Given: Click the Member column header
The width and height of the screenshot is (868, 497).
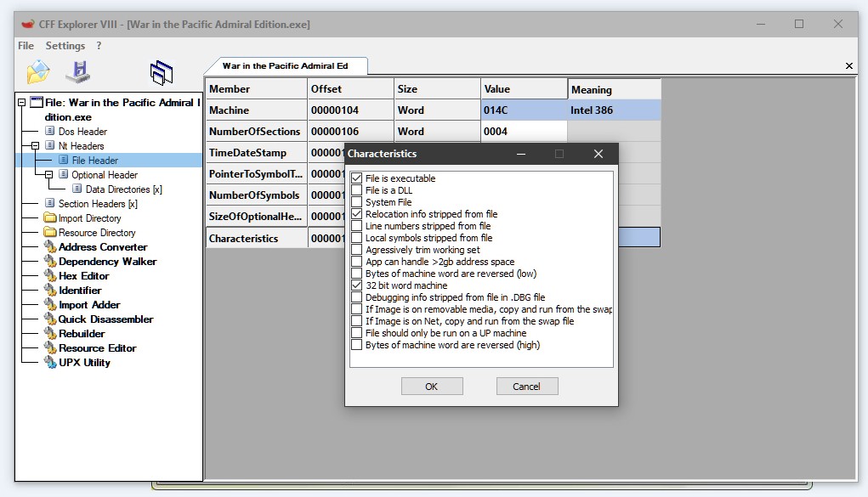Looking at the screenshot, I should click(256, 88).
